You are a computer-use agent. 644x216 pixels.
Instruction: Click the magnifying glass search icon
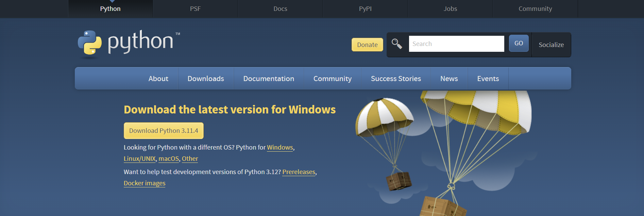coord(397,44)
